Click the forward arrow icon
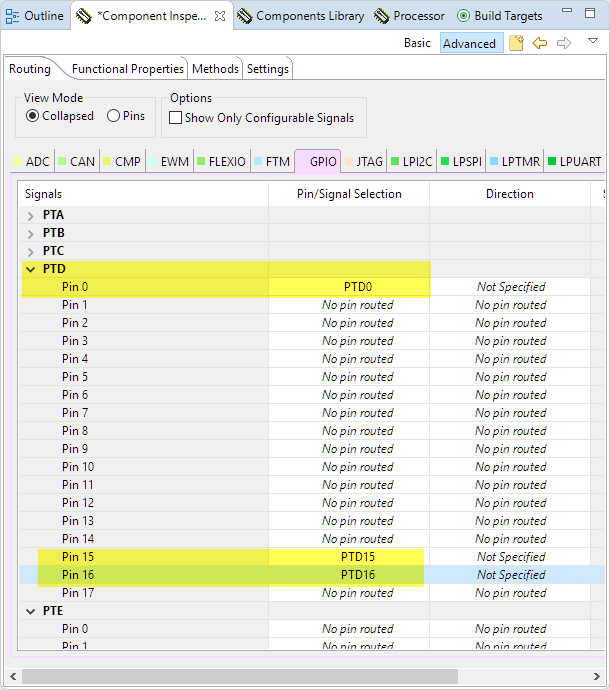The image size is (610, 690). [564, 43]
